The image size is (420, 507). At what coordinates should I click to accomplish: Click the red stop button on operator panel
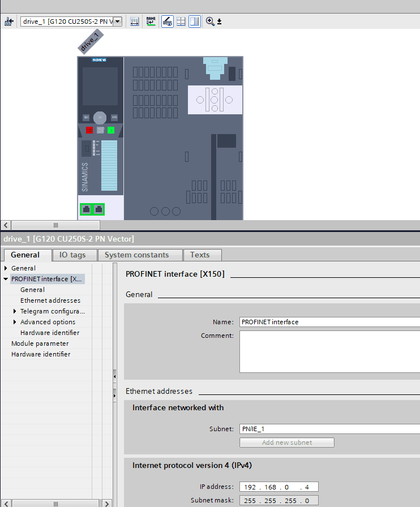point(89,130)
